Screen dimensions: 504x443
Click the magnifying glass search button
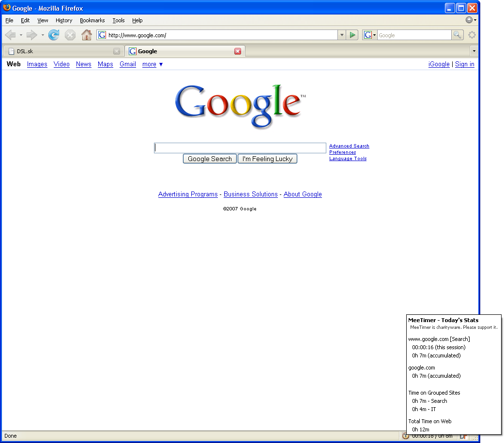pos(457,35)
